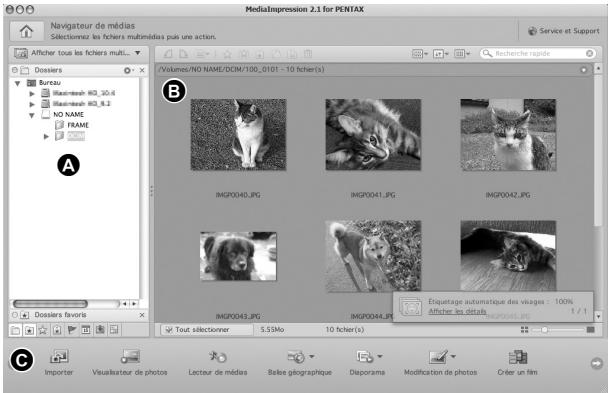Select the black dog thumbnail IMGP0043.JPG
The height and width of the screenshot is (393, 609).
(x=238, y=256)
